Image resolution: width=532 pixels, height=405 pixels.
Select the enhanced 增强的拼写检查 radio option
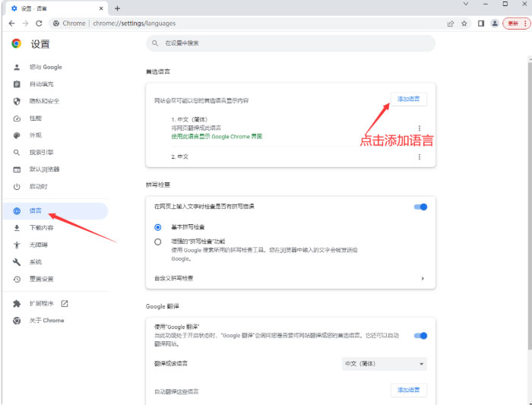tap(158, 242)
